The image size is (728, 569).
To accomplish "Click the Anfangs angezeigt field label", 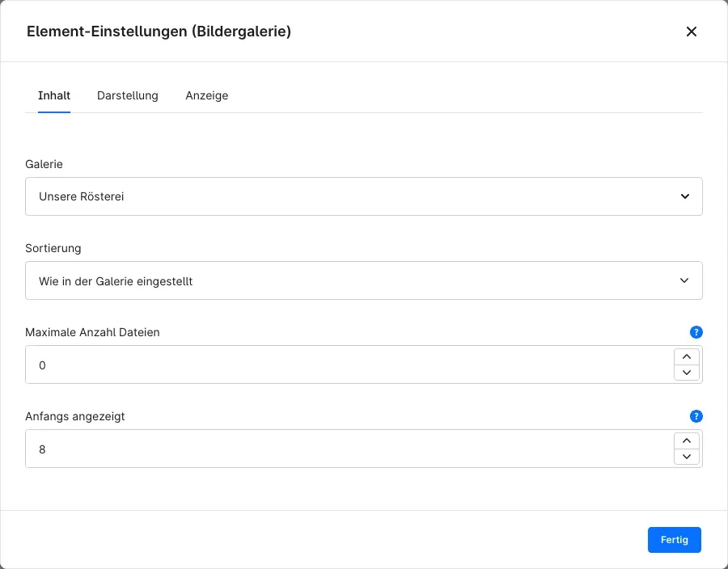I will pos(74,416).
